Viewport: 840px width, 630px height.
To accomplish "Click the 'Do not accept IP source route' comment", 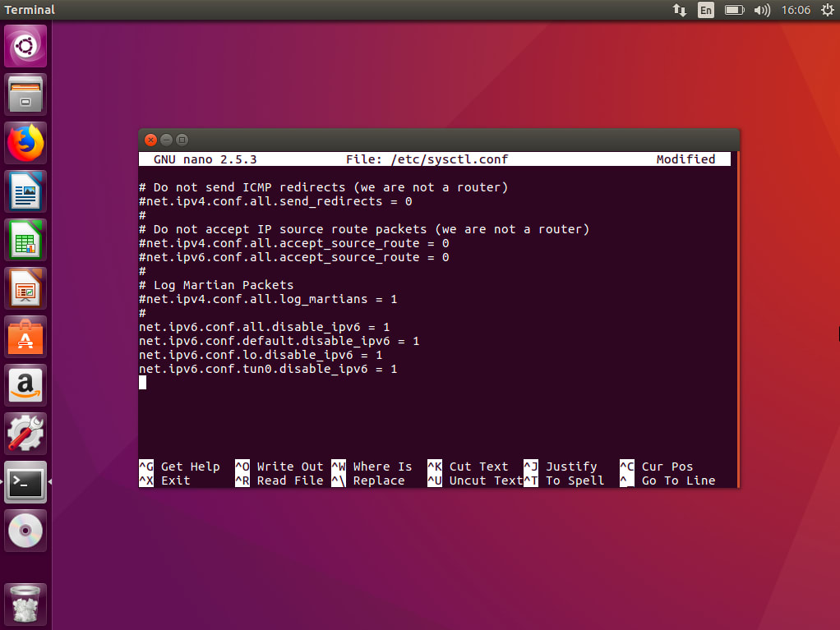I will 364,229.
